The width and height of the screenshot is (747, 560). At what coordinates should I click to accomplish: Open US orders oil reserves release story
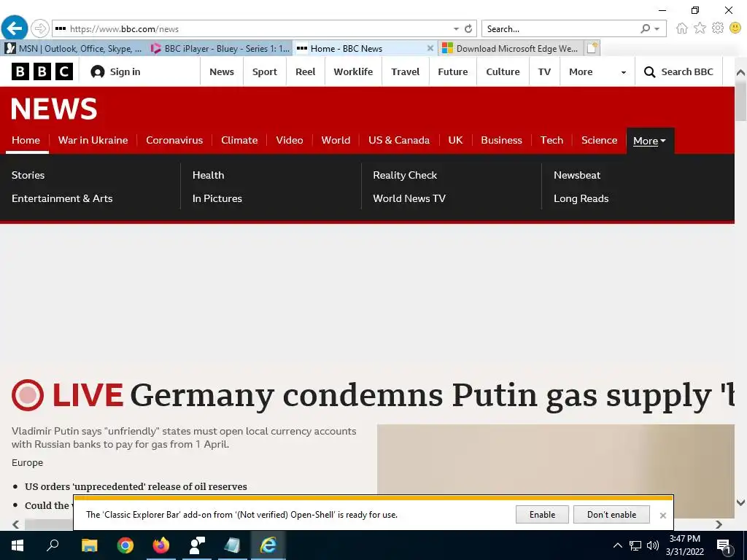136,486
